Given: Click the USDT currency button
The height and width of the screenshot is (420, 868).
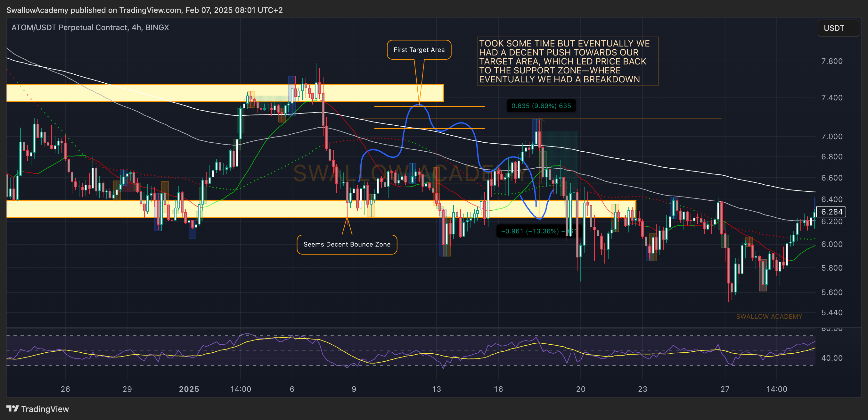Looking at the screenshot, I should click(x=838, y=28).
